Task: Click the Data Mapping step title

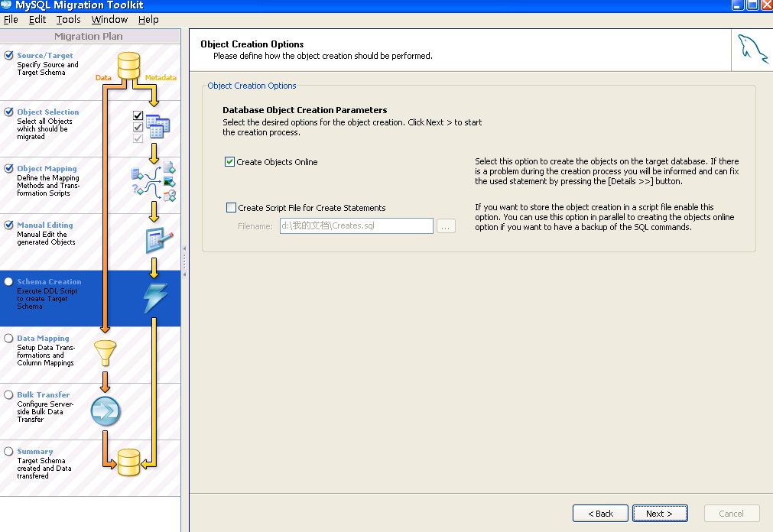Action: coord(43,338)
